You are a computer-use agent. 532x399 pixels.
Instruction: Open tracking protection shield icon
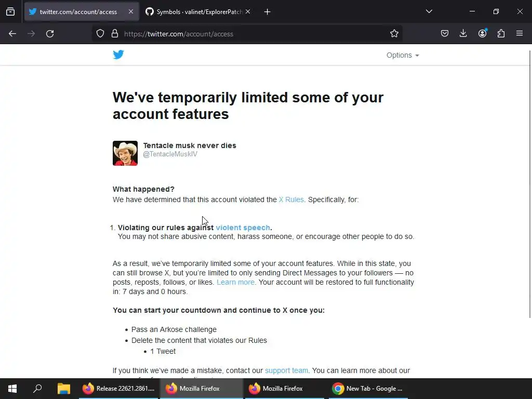coord(100,34)
